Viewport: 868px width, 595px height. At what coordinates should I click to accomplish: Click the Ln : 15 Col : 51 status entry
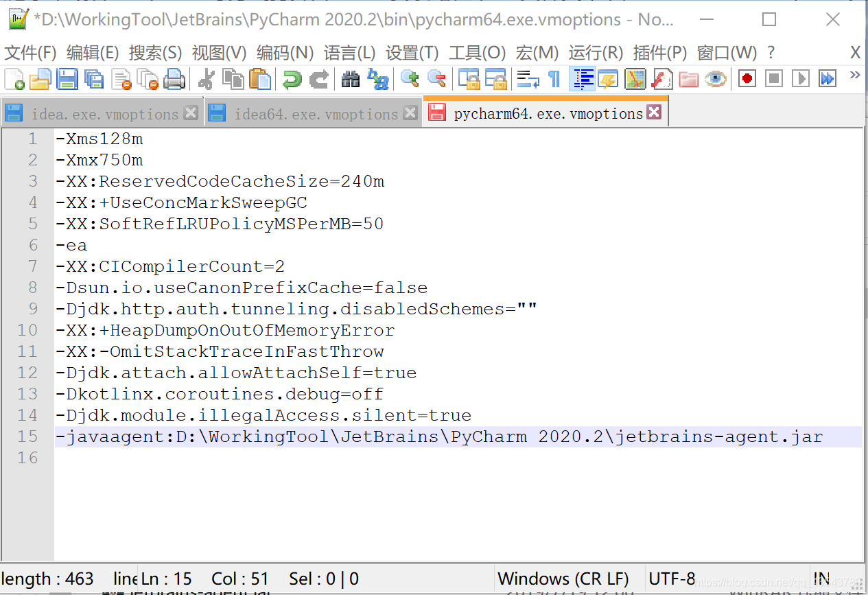pos(206,579)
